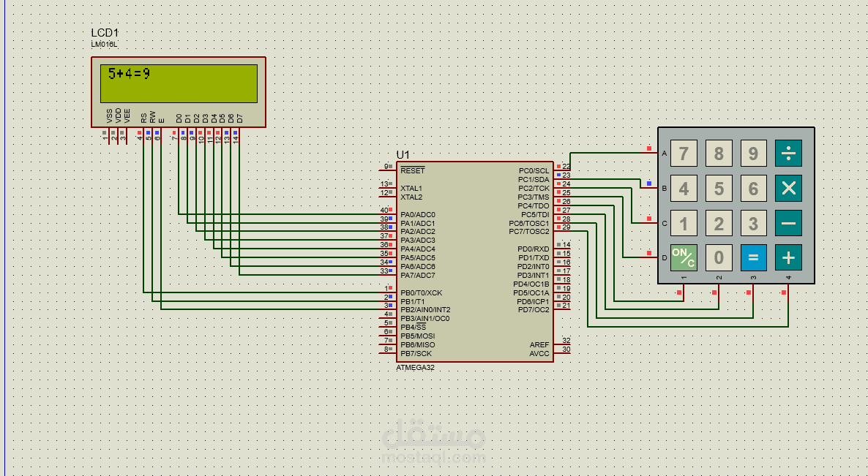This screenshot has height=476, width=868.
Task: Click the PC0/SCL pin label
Action: click(534, 171)
